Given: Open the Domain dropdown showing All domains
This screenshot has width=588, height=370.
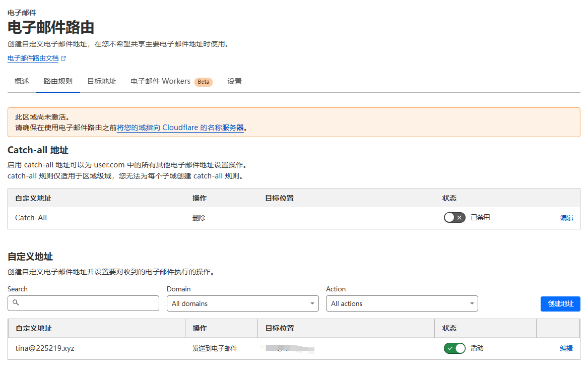Looking at the screenshot, I should 242,303.
